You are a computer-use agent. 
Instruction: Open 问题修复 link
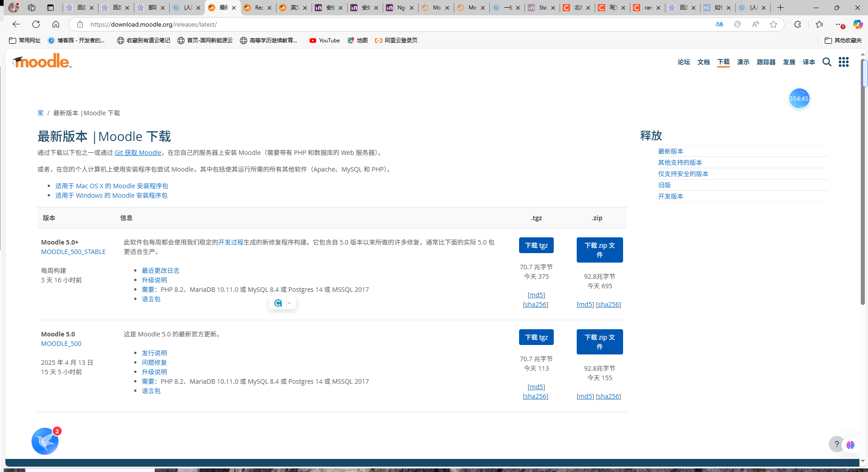pos(154,363)
